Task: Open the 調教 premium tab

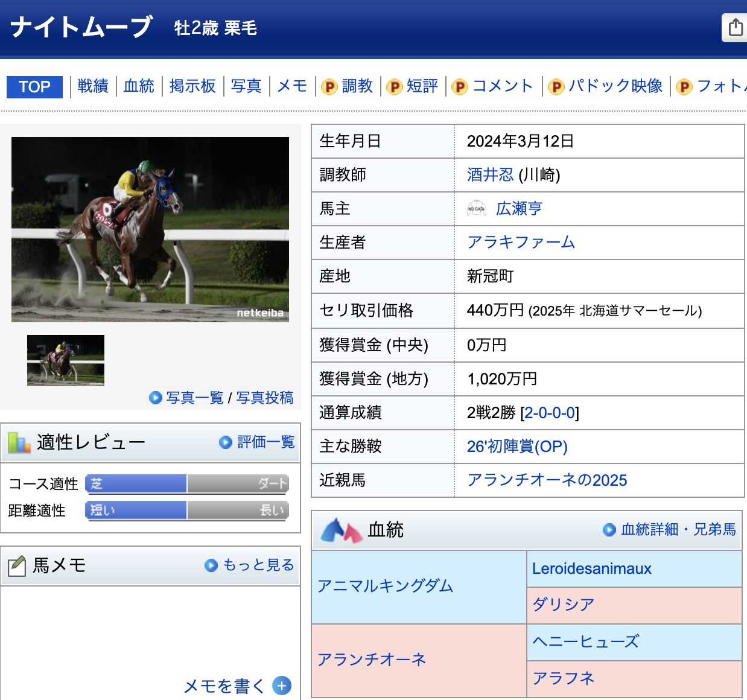Action: (357, 86)
